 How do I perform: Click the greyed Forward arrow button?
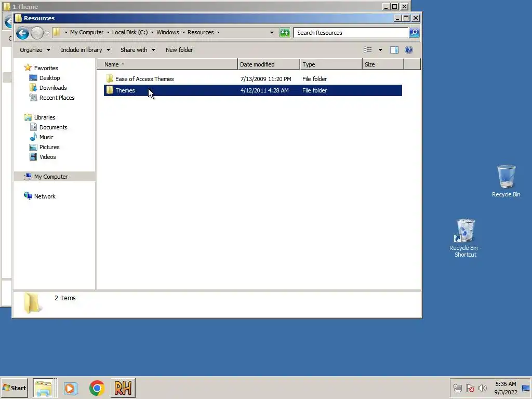coord(37,33)
